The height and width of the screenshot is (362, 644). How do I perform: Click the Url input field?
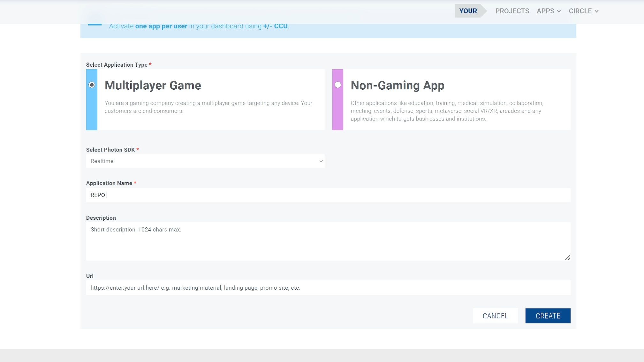click(x=328, y=288)
